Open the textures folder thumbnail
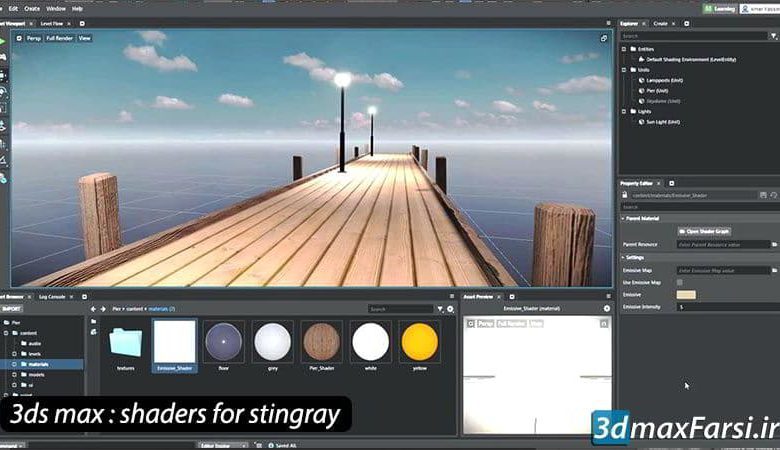This screenshot has width=780, height=450. [125, 342]
